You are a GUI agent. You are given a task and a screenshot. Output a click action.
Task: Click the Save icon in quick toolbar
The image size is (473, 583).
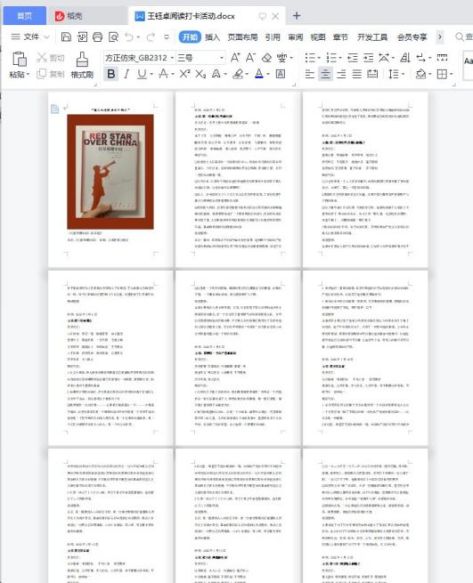click(66, 37)
